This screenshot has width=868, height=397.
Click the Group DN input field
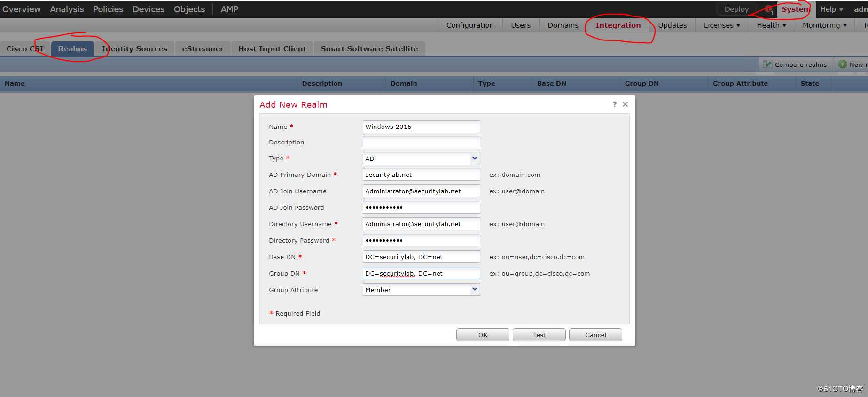click(421, 273)
